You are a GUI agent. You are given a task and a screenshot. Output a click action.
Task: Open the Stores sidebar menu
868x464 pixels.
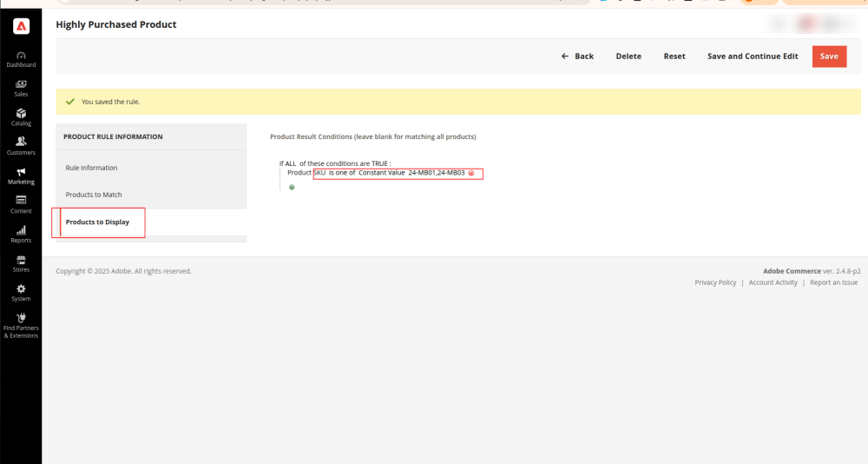[x=21, y=263]
